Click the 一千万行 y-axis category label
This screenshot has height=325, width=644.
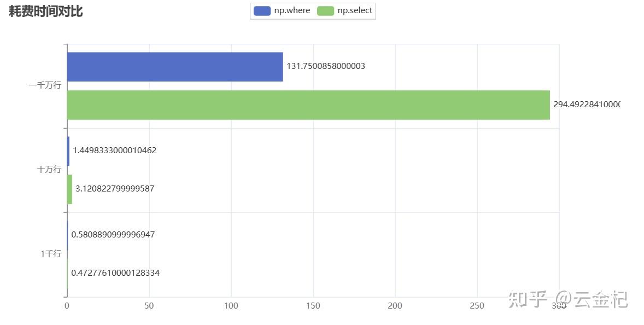pyautogui.click(x=45, y=85)
